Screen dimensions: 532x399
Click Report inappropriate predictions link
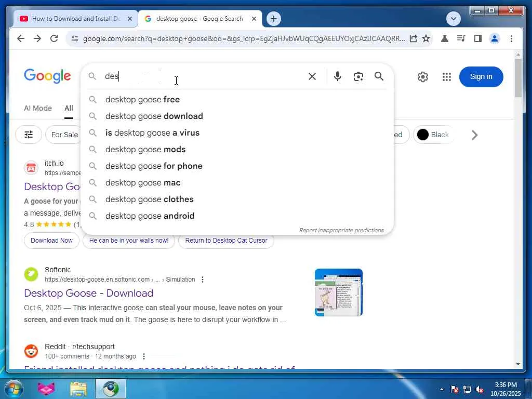coord(341,230)
